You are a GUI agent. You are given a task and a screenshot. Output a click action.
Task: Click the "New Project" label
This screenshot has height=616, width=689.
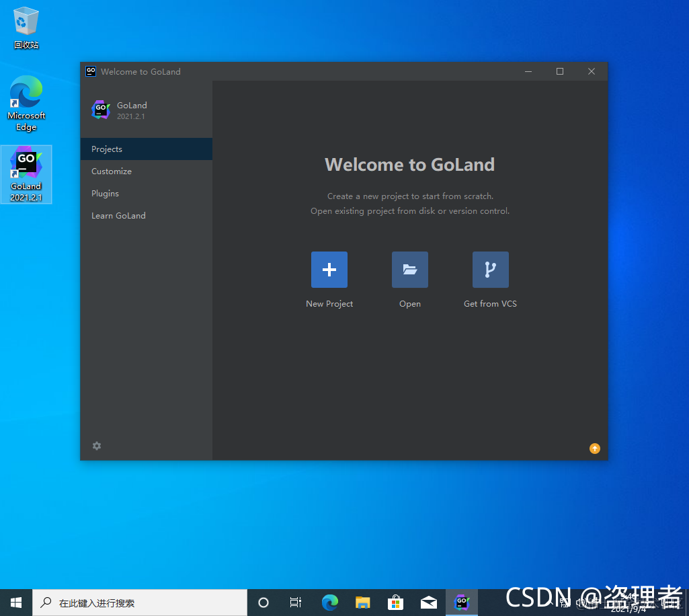329,304
